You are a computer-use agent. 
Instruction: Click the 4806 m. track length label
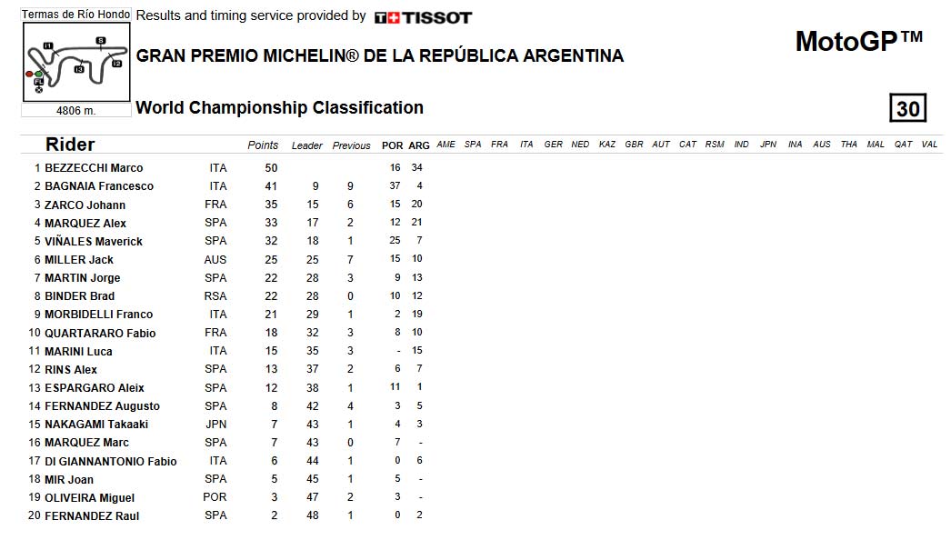pos(75,110)
